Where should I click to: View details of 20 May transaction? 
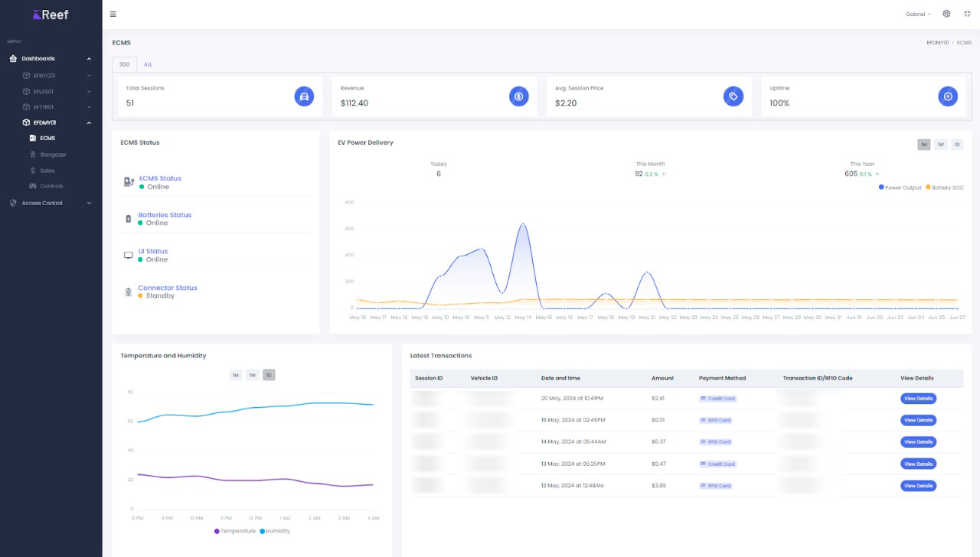coord(918,399)
